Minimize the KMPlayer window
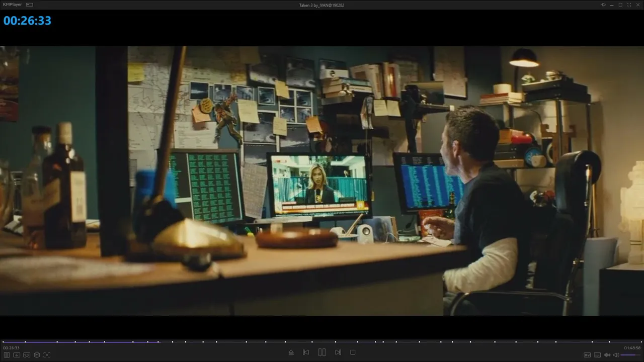The image size is (644, 362). (x=612, y=5)
